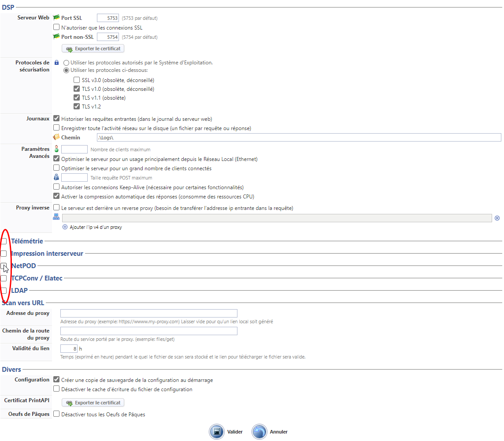Image resolution: width=504 pixels, height=441 pixels.
Task: Expand the LDAP section
Action: pyautogui.click(x=4, y=290)
